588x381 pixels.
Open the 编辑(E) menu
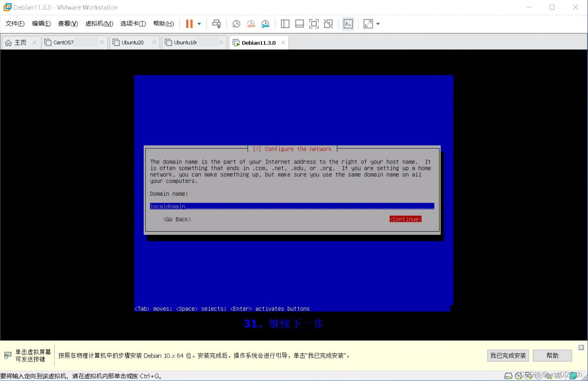[x=41, y=24]
